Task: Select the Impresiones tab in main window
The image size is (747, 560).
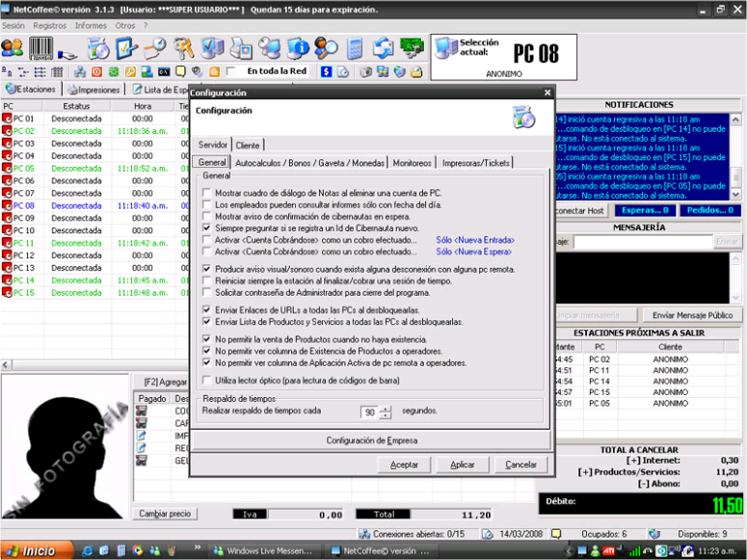Action: point(93,90)
